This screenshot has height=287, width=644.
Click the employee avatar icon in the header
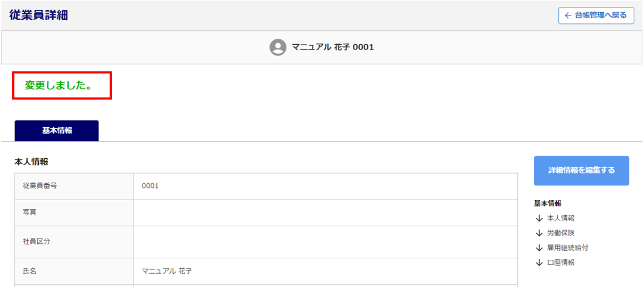[278, 47]
